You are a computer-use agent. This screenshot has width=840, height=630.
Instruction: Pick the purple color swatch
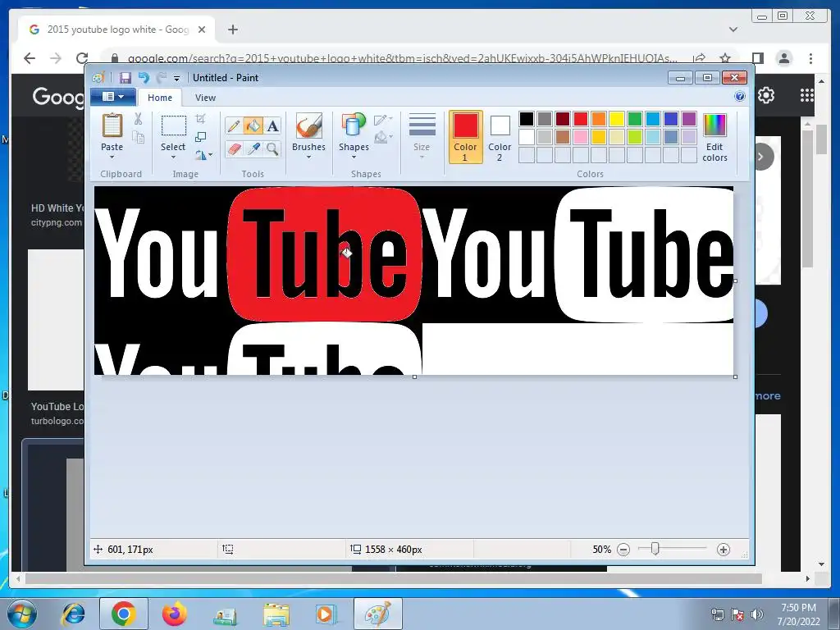click(689, 118)
